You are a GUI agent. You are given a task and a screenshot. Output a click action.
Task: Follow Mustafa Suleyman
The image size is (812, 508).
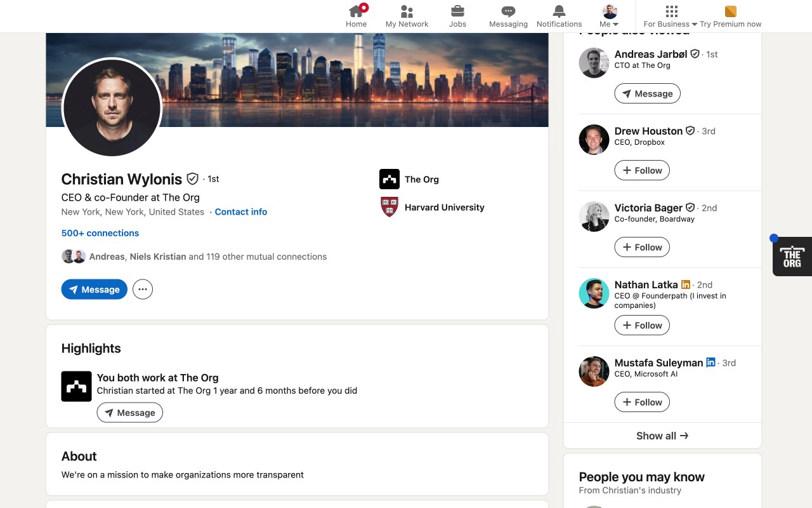[x=642, y=402]
